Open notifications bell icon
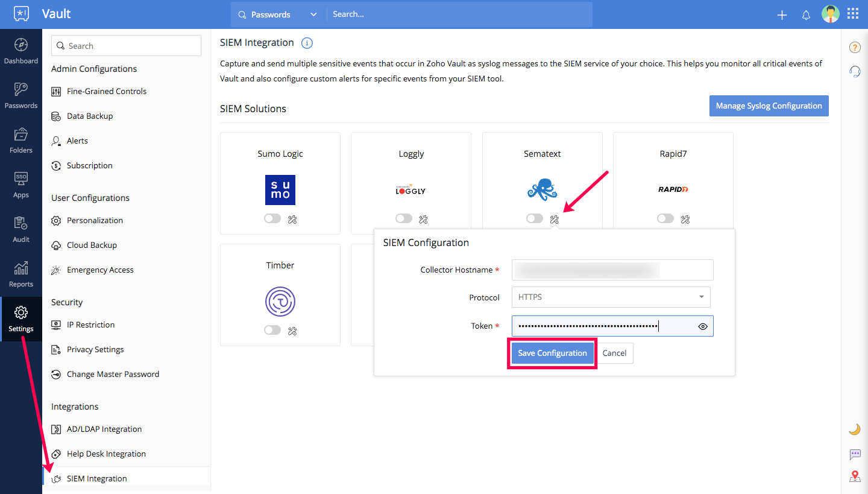This screenshot has width=868, height=494. pyautogui.click(x=806, y=15)
